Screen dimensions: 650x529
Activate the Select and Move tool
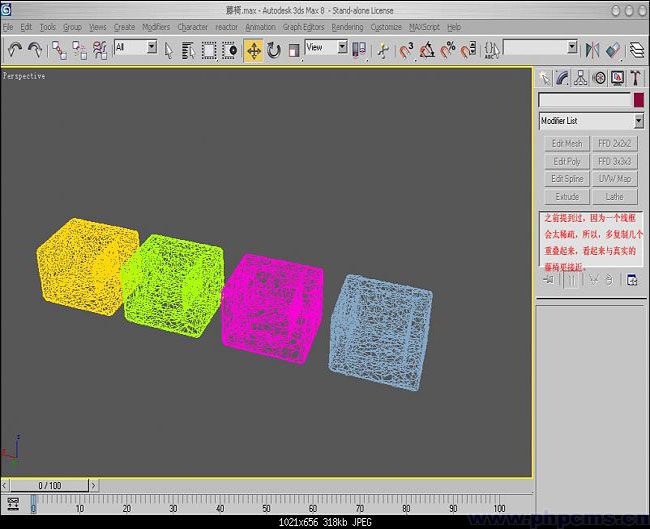coord(253,51)
